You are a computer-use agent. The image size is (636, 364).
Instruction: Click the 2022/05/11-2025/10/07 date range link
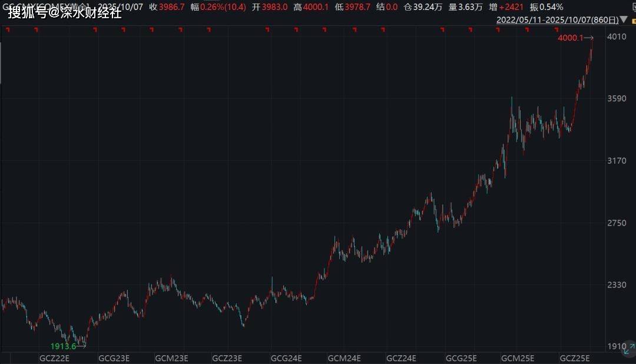click(x=557, y=19)
